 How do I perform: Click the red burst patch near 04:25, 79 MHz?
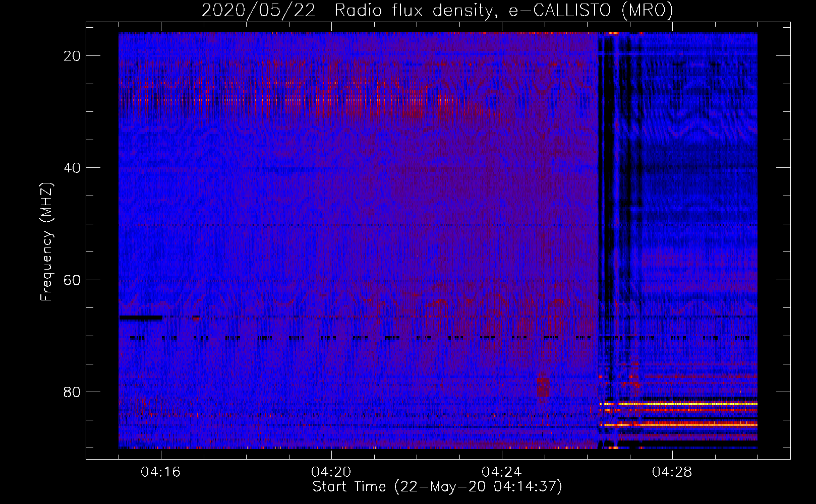(543, 385)
